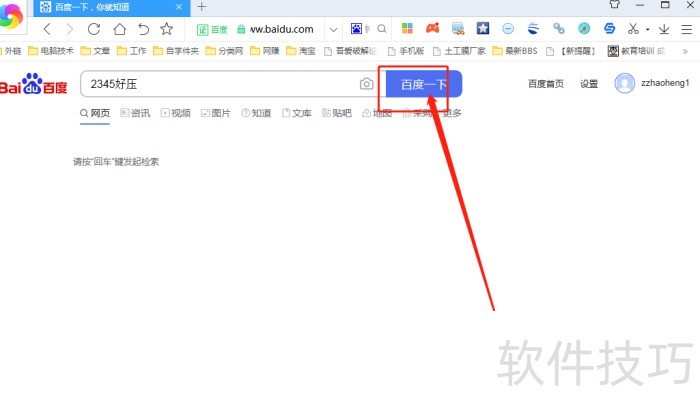This screenshot has width=700, height=415.
Task: Open the 网赚 bookmark folder
Action: 265,51
